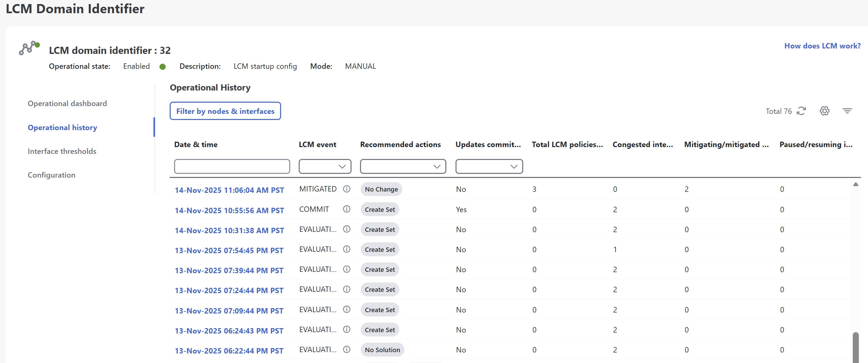Click the Date & time filter field
Screen dimensions: 868x363
232,166
